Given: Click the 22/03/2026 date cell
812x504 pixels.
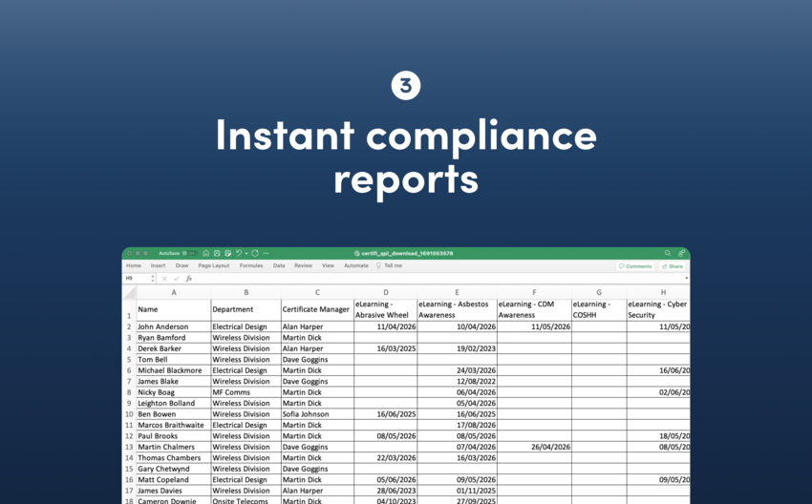Looking at the screenshot, I should [x=386, y=458].
